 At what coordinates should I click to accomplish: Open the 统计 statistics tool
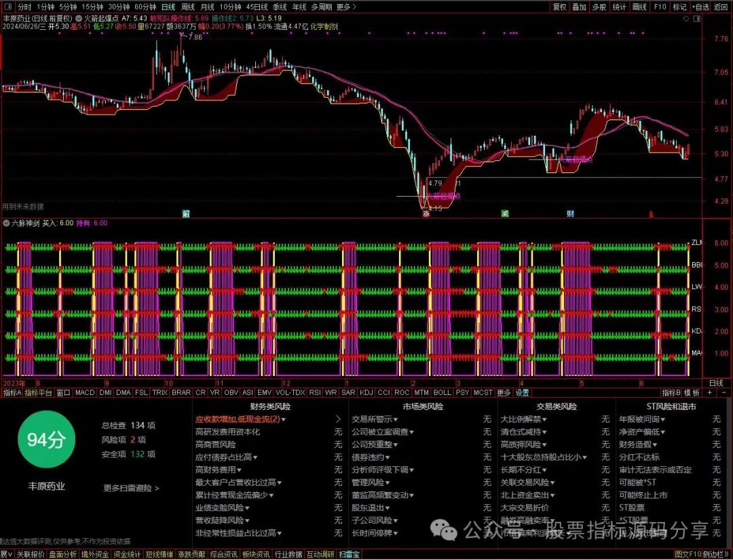click(620, 7)
